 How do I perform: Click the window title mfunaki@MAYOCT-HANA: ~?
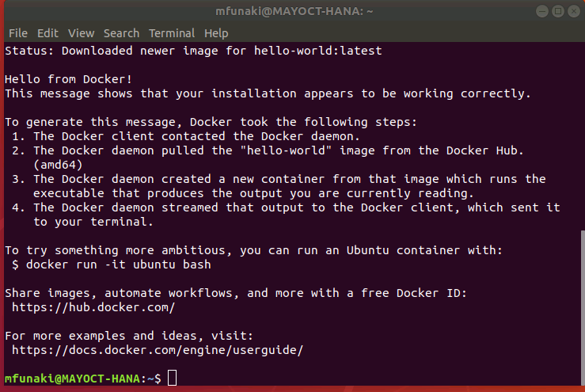[x=294, y=11]
